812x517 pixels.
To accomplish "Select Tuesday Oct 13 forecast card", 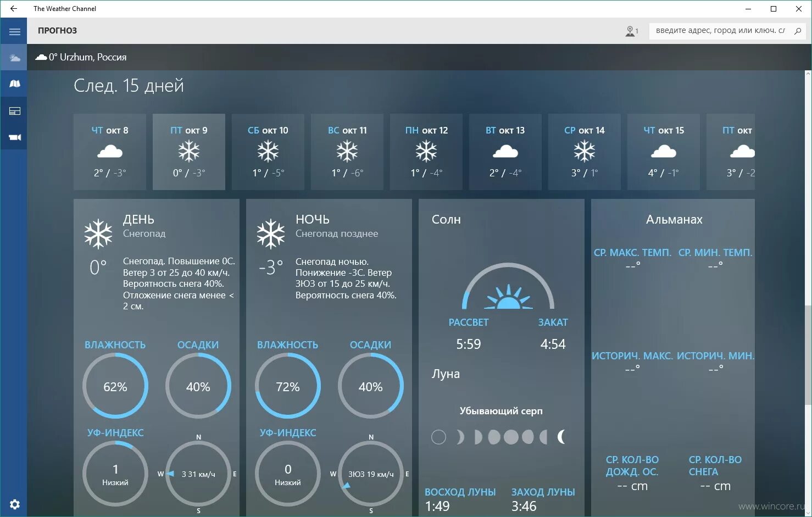I will point(505,152).
